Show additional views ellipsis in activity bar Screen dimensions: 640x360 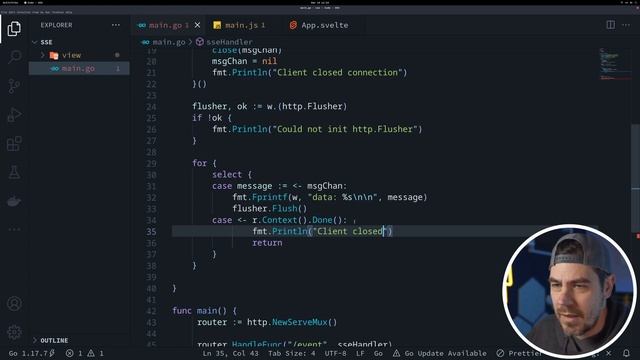(14, 229)
